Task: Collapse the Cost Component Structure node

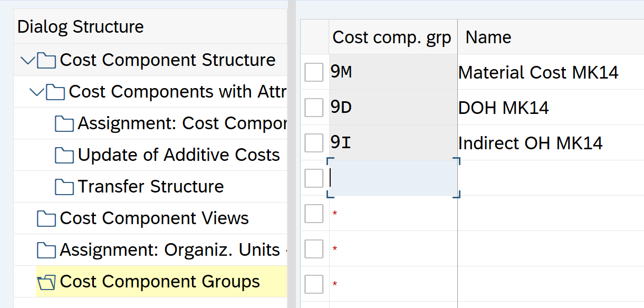Action: click(27, 61)
